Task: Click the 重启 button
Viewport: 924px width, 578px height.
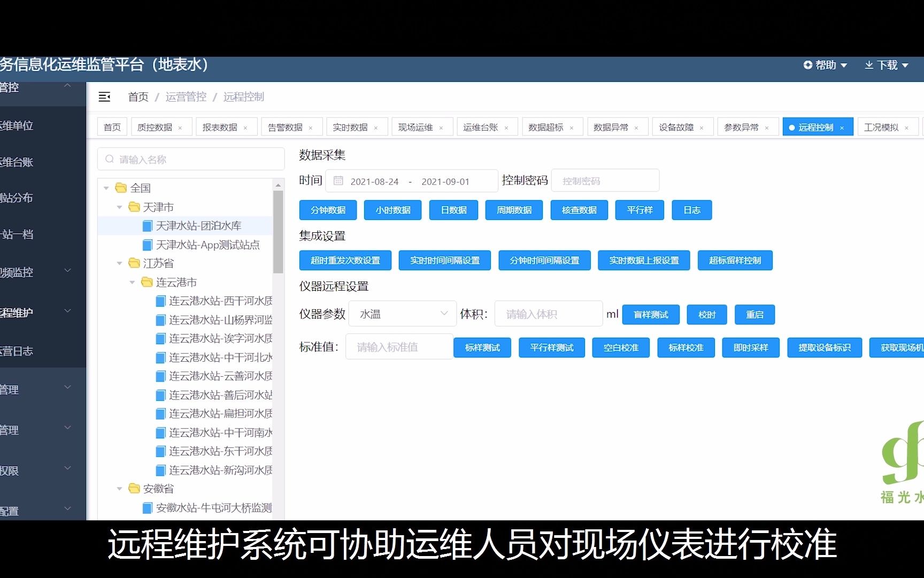Action: tap(754, 315)
